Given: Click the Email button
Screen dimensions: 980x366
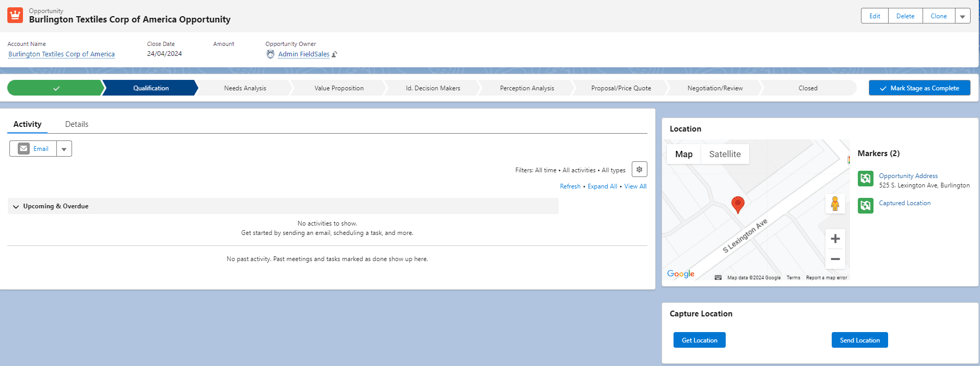Looking at the screenshot, I should tap(33, 149).
